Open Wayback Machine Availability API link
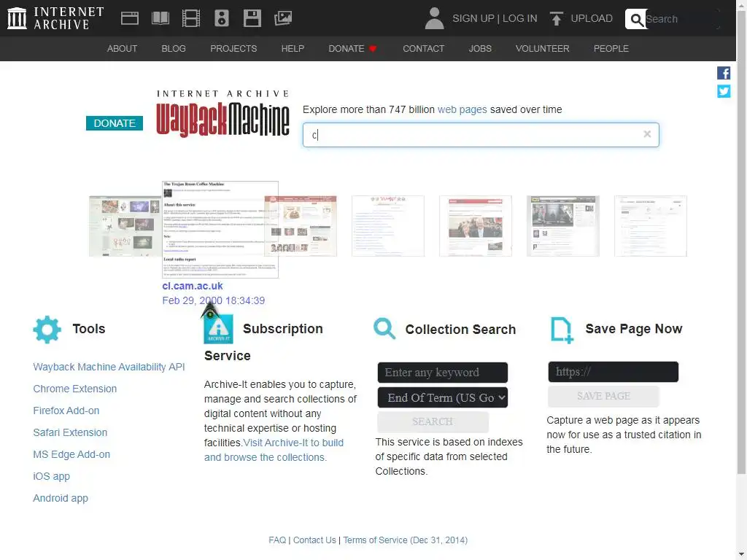 [x=109, y=367]
